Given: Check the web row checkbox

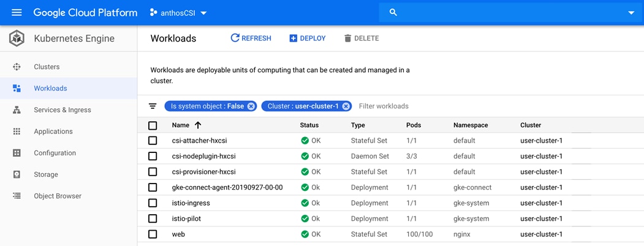Looking at the screenshot, I should [x=153, y=234].
